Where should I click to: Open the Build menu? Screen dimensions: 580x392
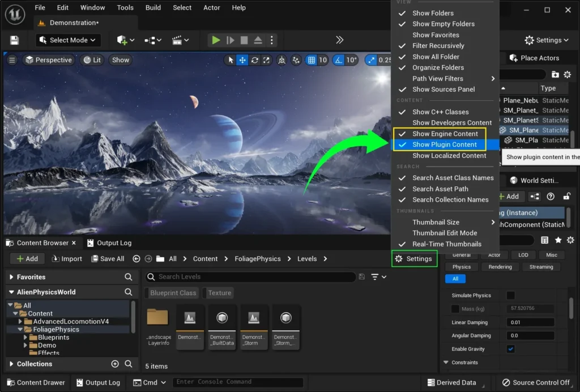153,7
